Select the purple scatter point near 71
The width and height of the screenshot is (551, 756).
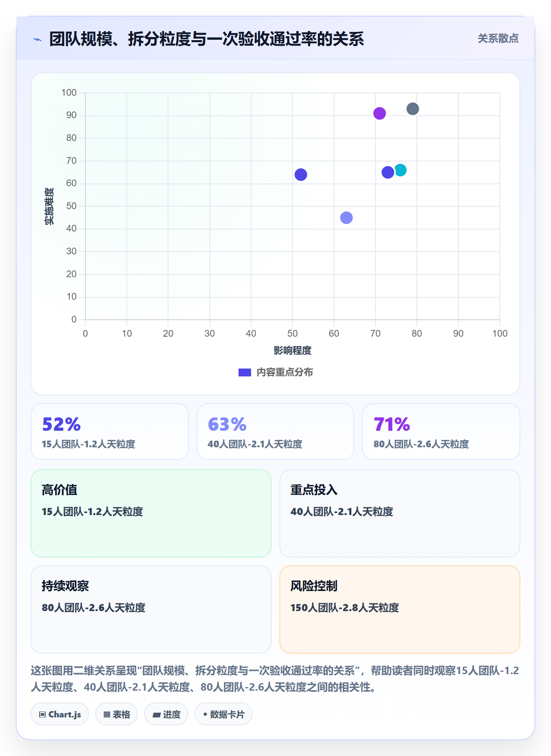click(379, 113)
